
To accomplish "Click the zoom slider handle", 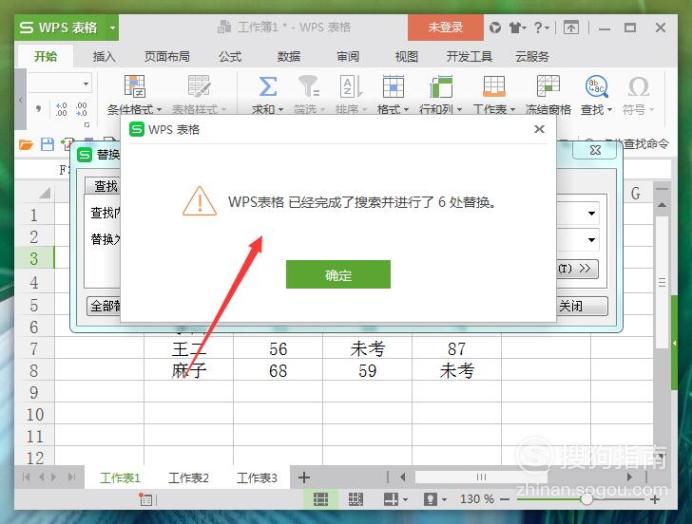I will 586,499.
